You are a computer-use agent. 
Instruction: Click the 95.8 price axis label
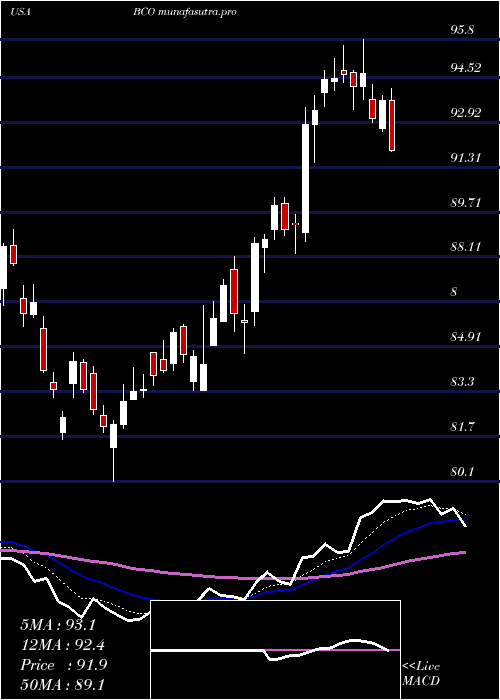(x=463, y=30)
